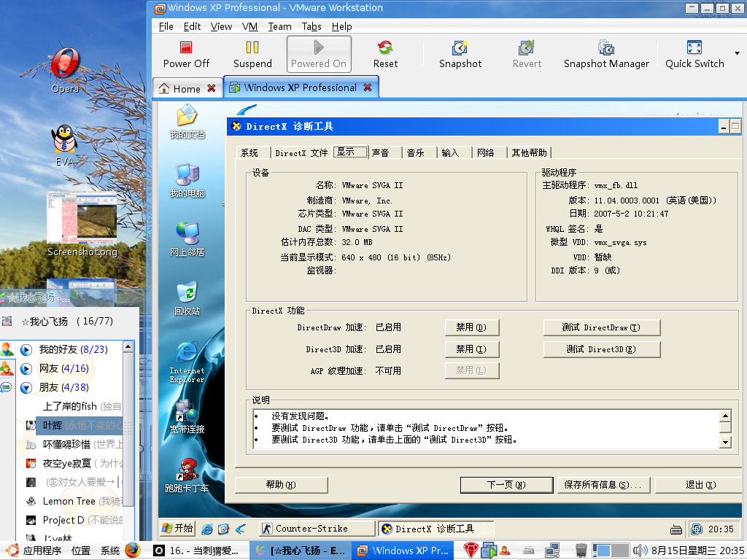Close the Home tab
Viewport: 747px width, 560px height.
coord(211,88)
